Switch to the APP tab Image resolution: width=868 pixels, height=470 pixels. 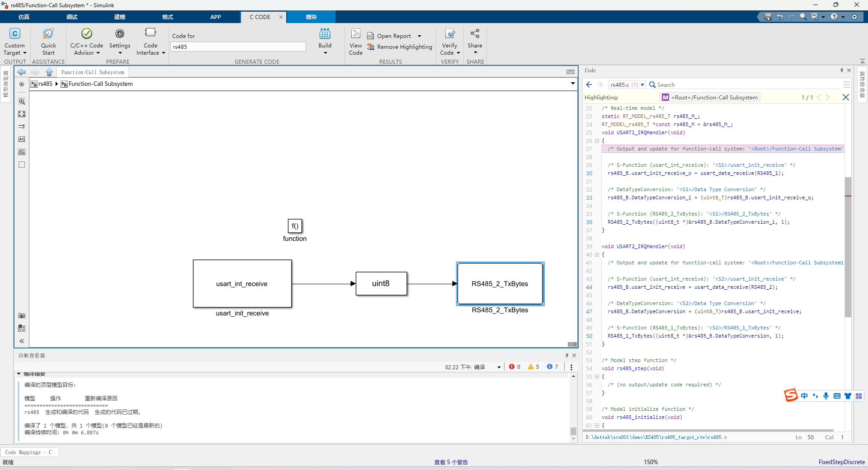(216, 17)
